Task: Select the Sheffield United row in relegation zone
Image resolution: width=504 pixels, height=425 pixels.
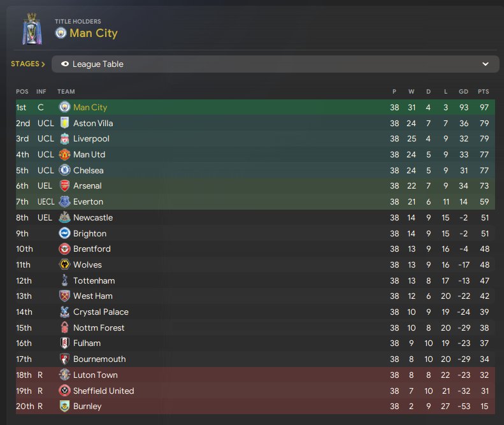Action: [x=256, y=391]
